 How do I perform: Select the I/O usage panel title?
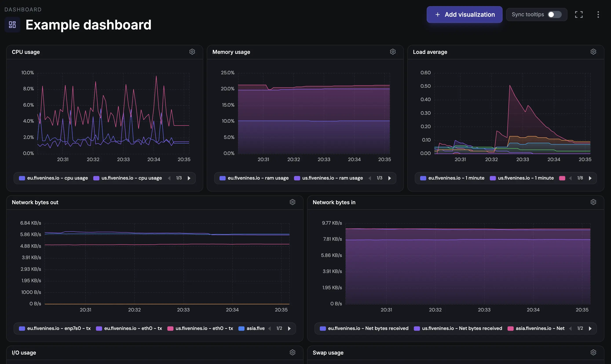coord(24,353)
